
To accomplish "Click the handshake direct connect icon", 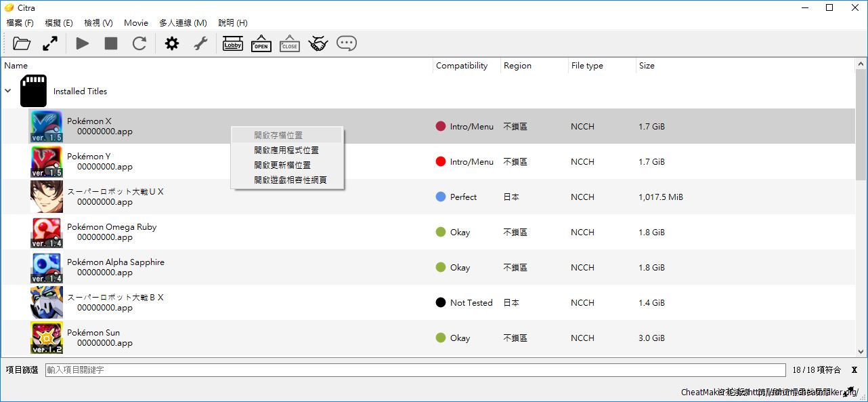I will tap(318, 44).
